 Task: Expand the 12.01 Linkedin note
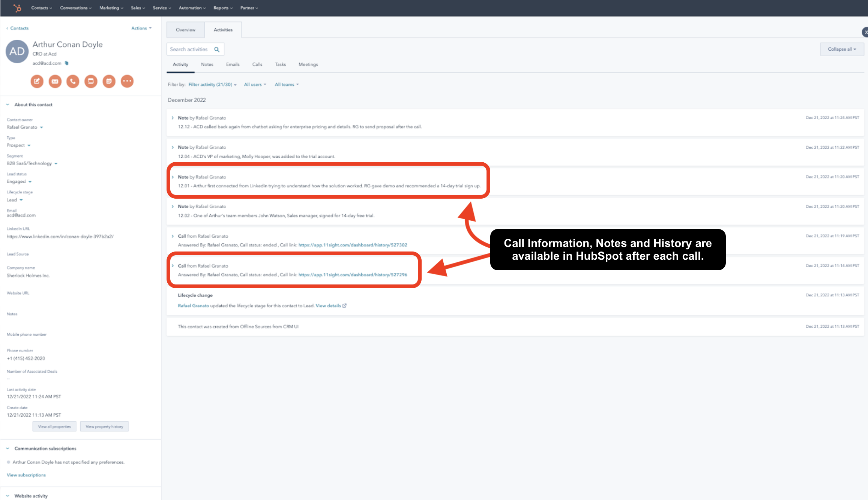pyautogui.click(x=173, y=177)
